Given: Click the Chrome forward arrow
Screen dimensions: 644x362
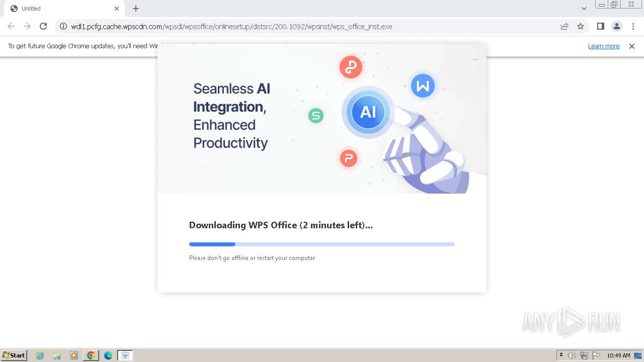Looking at the screenshot, I should [27, 26].
